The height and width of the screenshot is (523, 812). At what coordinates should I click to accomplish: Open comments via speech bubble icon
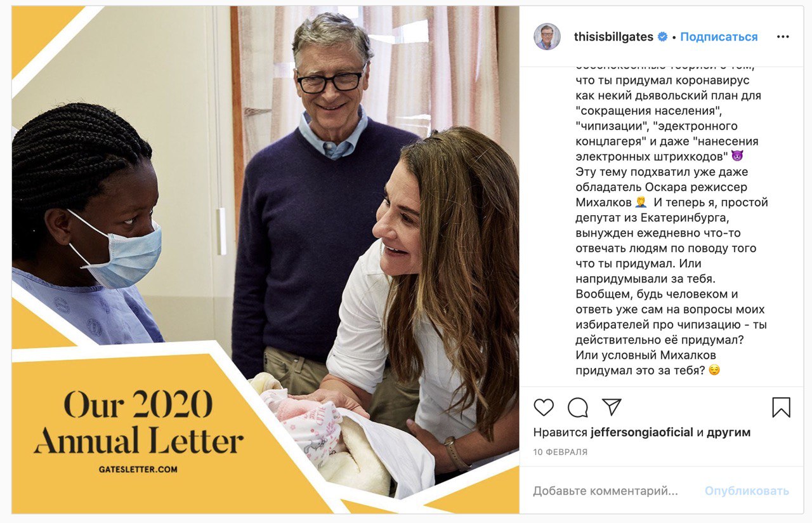coord(577,407)
